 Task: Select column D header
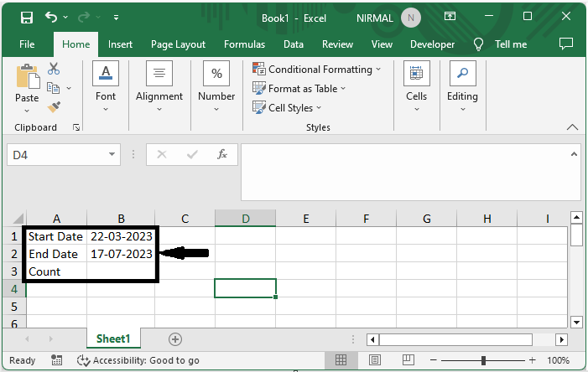[245, 219]
